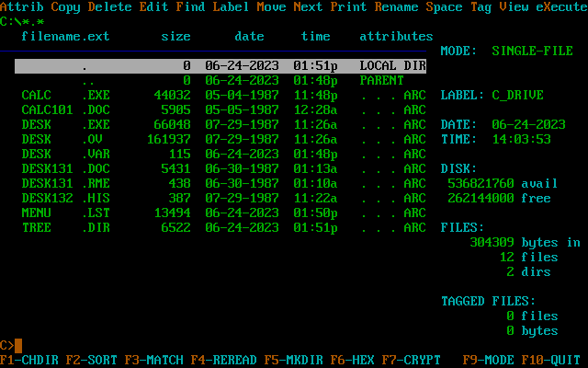The width and height of the screenshot is (588, 368).
Task: Highlight the LOCAL DIR entry row
Action: point(220,66)
